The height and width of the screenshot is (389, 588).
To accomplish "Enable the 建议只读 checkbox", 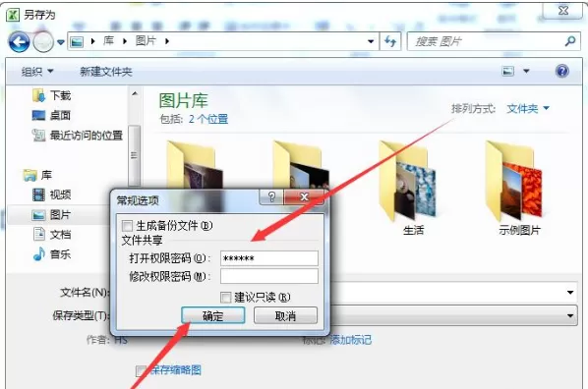I will [x=226, y=298].
